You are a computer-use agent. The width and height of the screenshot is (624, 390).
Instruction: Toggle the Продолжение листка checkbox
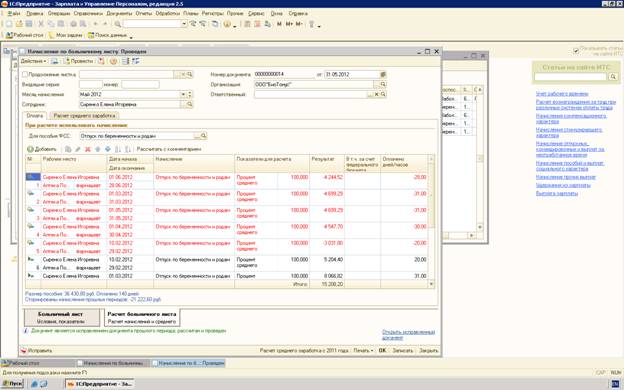[25, 74]
